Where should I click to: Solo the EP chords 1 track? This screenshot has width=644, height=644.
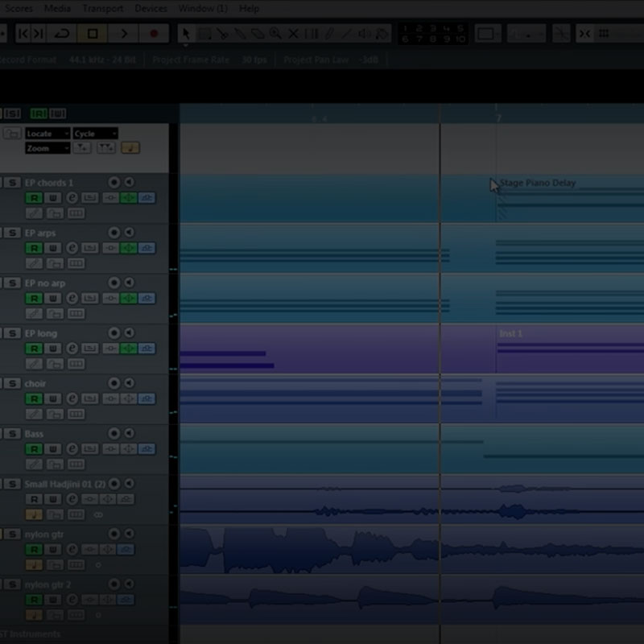pos(12,183)
